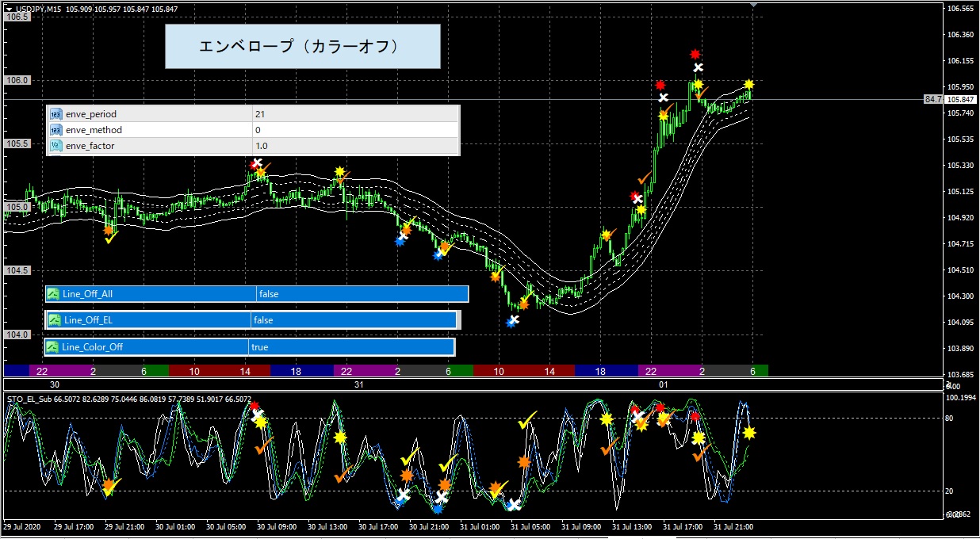The width and height of the screenshot is (980, 539).
Task: Click the 31 Jul 09:00 time label
Action: pyautogui.click(x=580, y=526)
